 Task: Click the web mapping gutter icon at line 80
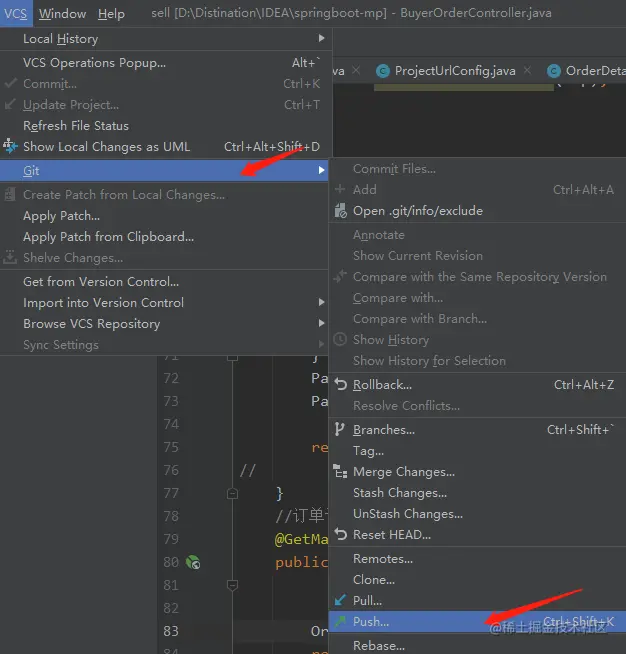[x=193, y=562]
